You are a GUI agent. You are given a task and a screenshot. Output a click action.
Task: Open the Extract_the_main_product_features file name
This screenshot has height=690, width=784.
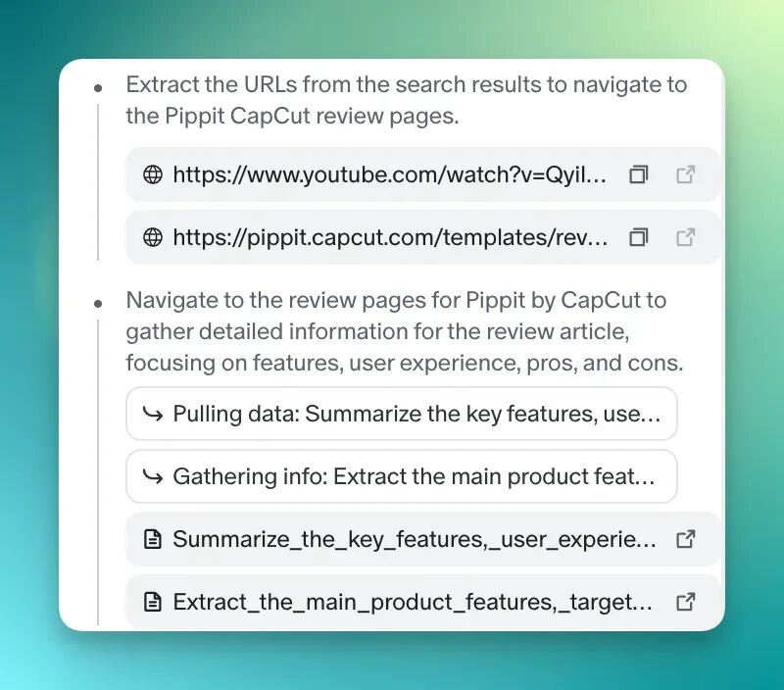[413, 602]
